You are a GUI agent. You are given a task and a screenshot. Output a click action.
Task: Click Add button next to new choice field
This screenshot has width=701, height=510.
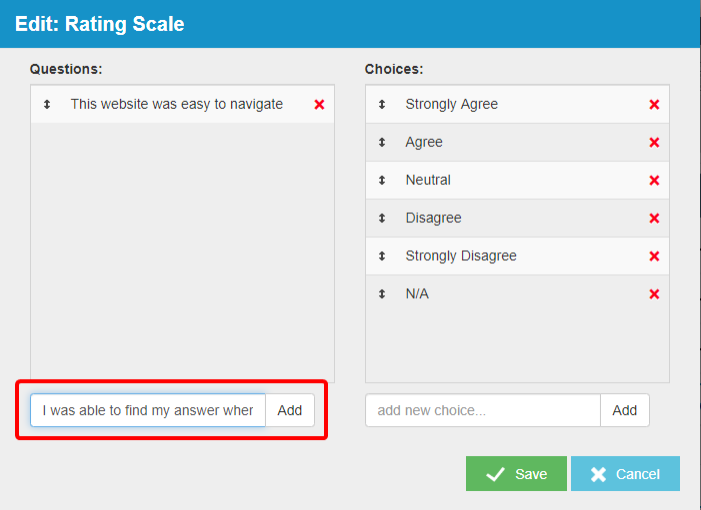[625, 410]
